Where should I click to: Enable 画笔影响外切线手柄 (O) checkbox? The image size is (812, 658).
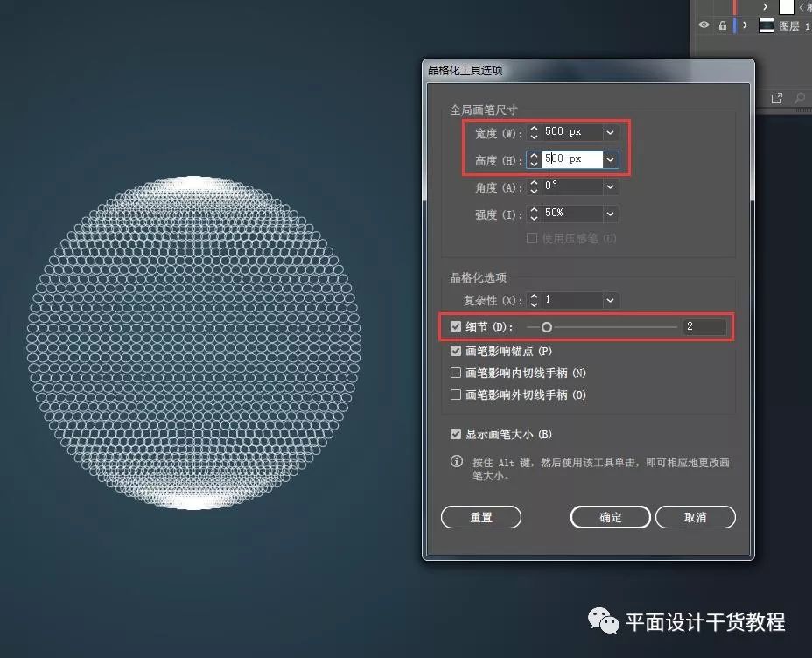click(x=456, y=395)
